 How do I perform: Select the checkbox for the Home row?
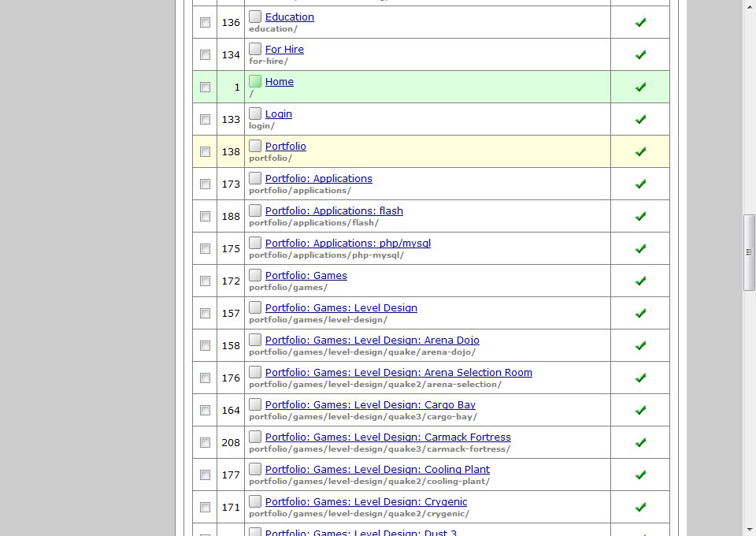click(206, 87)
